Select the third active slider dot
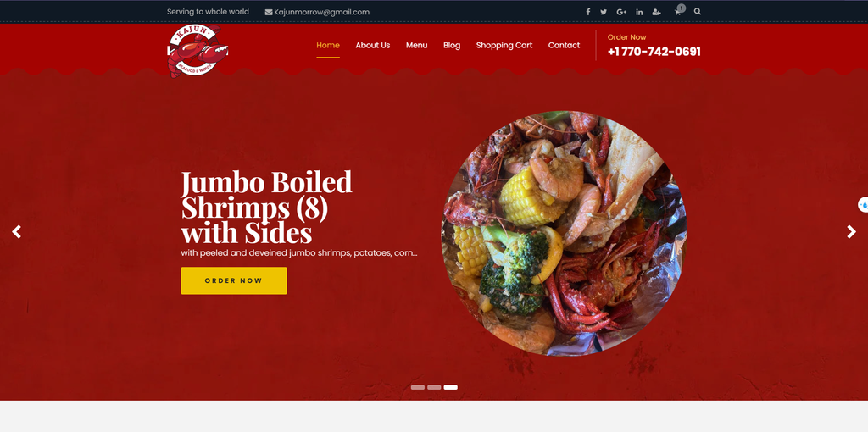This screenshot has width=868, height=432. click(x=451, y=387)
